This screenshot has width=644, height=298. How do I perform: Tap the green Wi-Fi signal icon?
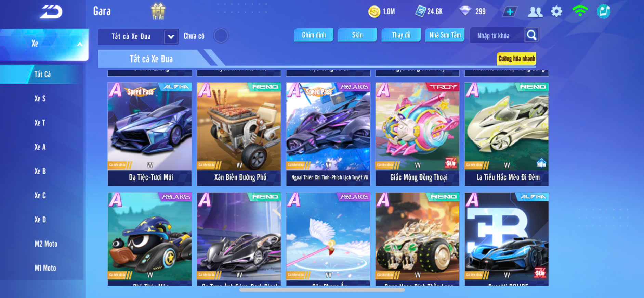pos(580,11)
